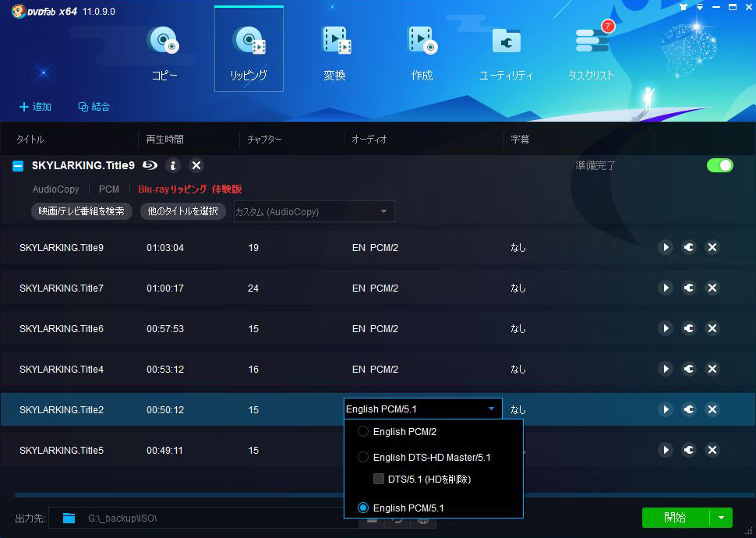
Task: Click なし subtitle of Title2
Action: click(x=518, y=409)
